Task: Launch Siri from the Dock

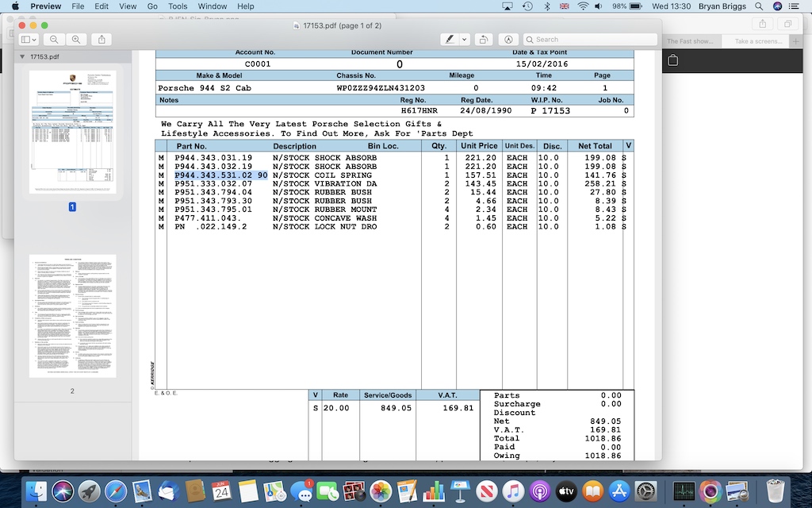Action: (63, 491)
